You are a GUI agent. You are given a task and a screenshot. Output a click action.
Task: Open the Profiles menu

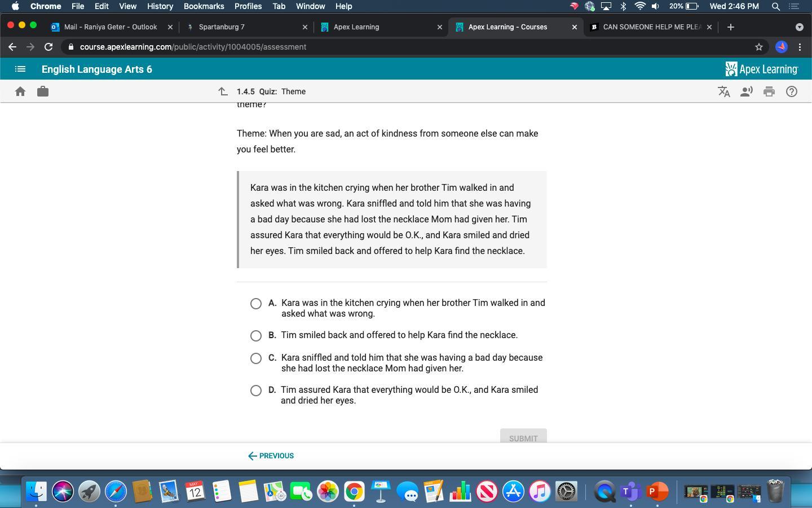click(248, 6)
